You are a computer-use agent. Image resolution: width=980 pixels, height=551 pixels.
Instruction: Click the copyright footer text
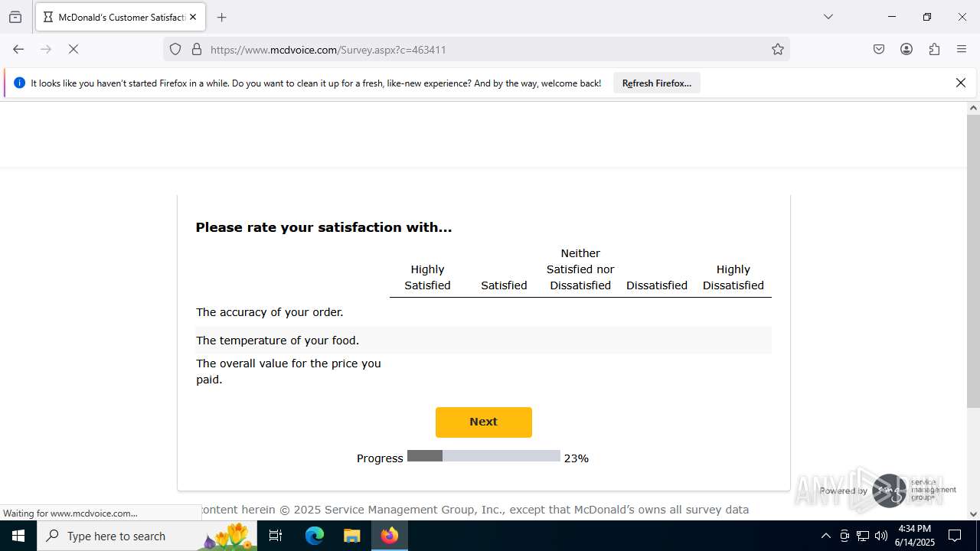click(475, 510)
